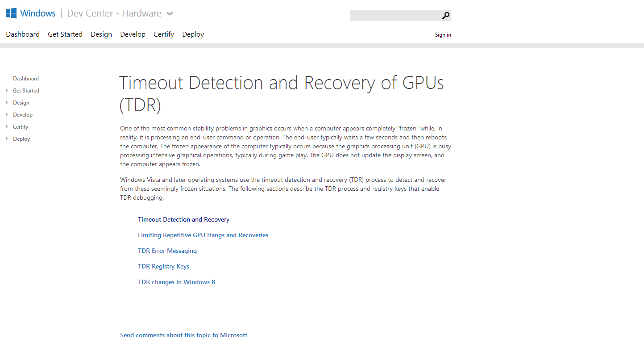Expand the Get Started sidebar tree arrow
644x344 pixels.
click(7, 91)
